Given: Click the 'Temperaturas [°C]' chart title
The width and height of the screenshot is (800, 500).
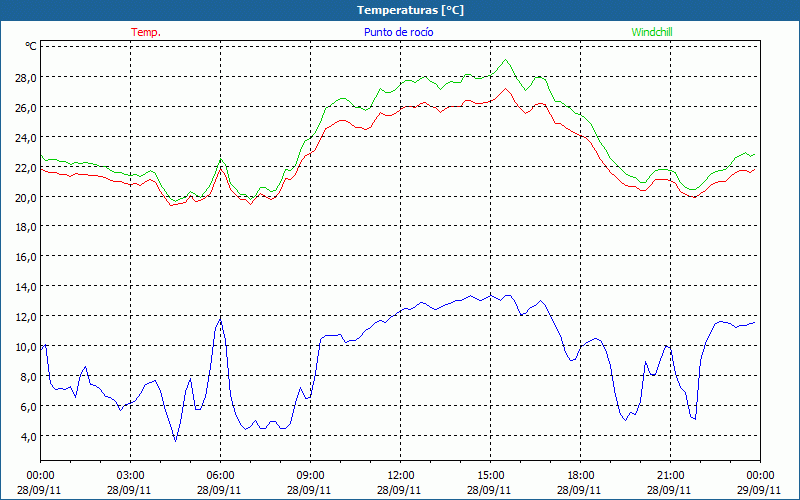Looking at the screenshot, I should pos(410,10).
